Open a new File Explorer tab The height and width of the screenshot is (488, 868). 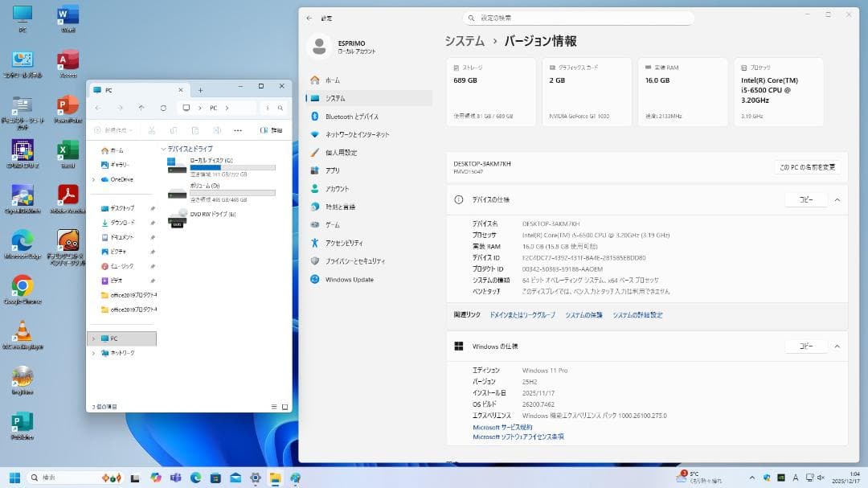coord(200,89)
